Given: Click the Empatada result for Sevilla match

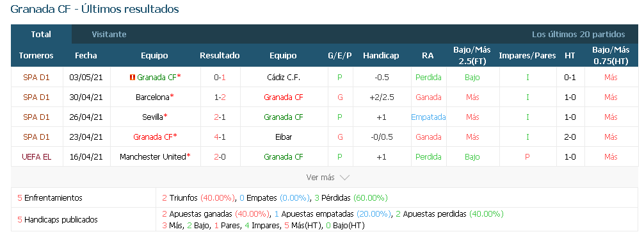Looking at the screenshot, I should pos(428,117).
